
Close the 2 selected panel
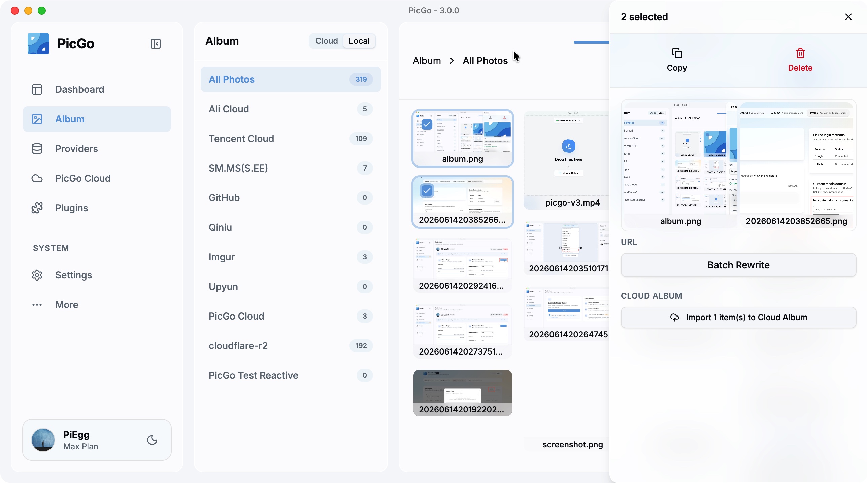coord(848,17)
